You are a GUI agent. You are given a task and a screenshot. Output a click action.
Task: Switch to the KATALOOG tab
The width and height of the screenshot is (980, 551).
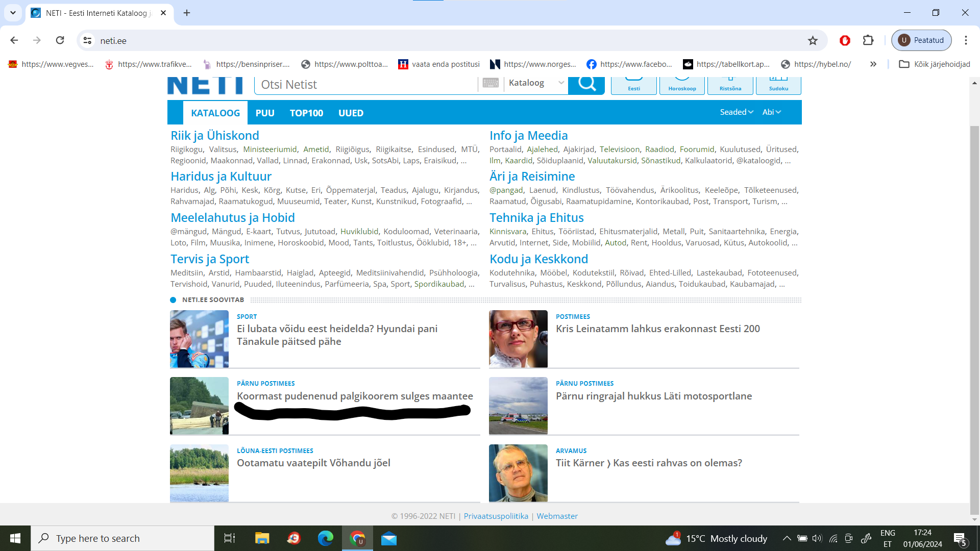[215, 113]
